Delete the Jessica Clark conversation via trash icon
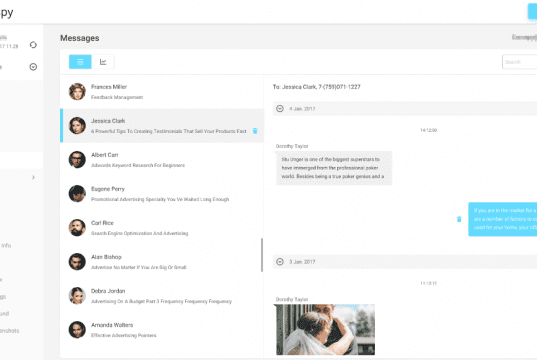 (255, 131)
